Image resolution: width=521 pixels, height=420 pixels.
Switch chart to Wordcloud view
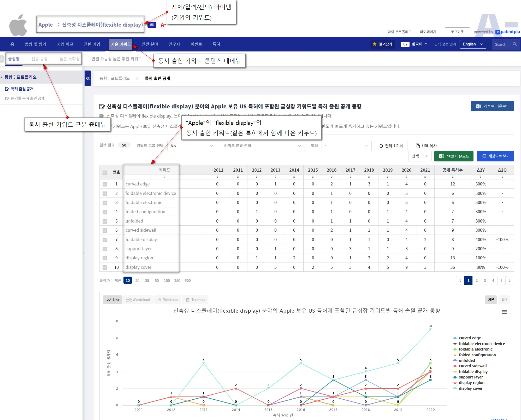(x=138, y=300)
